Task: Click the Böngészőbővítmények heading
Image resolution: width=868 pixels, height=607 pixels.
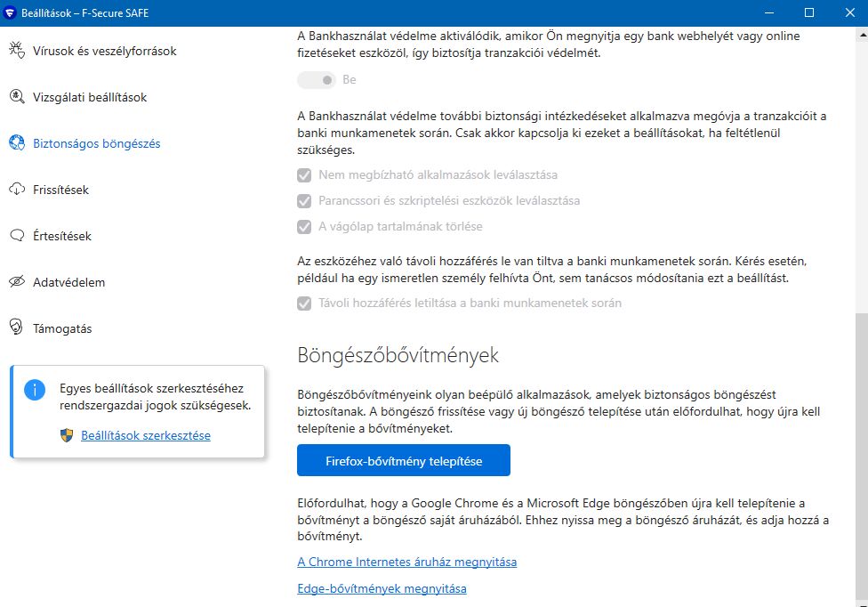Action: click(x=398, y=354)
